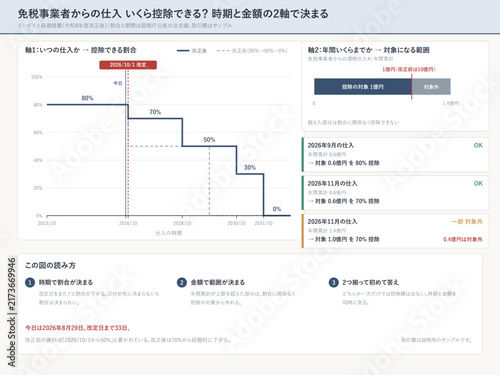Click the 1.4億円 label under the bar

coord(451,103)
